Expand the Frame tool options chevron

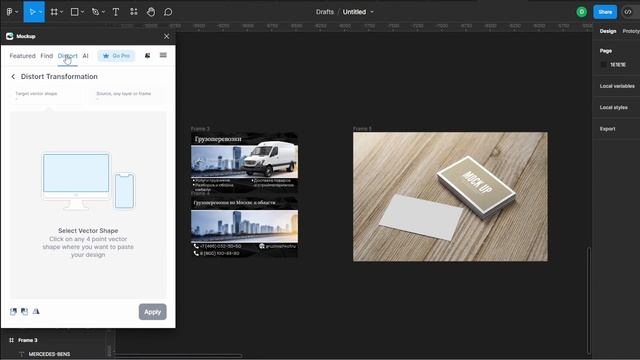coord(62,12)
